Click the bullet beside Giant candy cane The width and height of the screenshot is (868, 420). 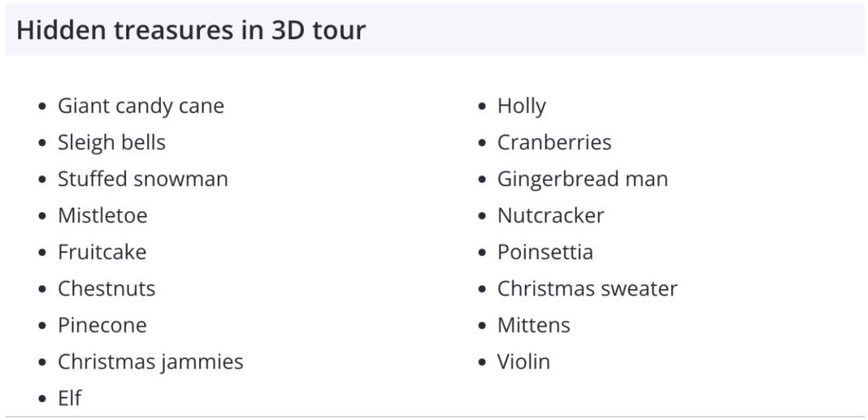tap(43, 106)
